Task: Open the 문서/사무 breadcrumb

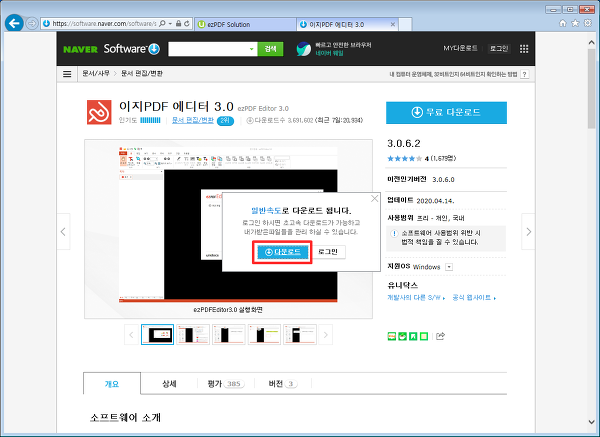Action: 96,73
